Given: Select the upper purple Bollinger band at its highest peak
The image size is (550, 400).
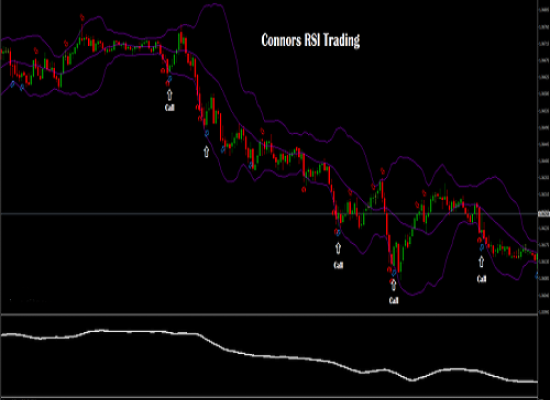Looking at the screenshot, I should [214, 5].
